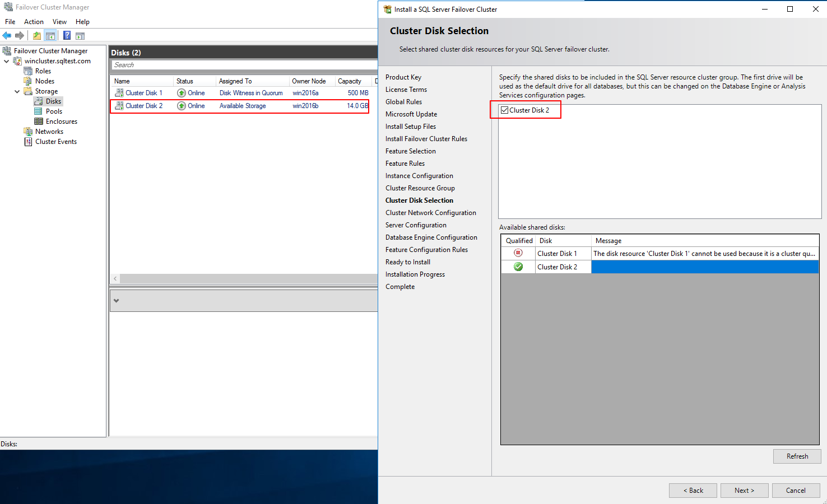Open the Action menu
The width and height of the screenshot is (827, 504).
(x=34, y=22)
